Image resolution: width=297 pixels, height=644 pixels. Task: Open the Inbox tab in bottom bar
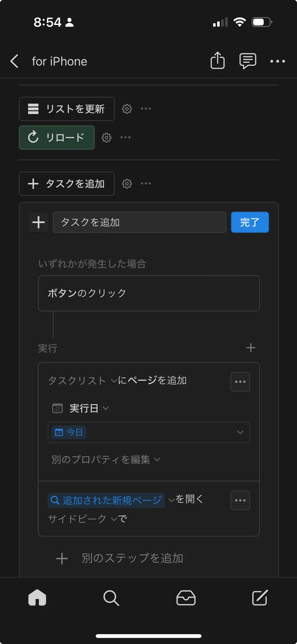click(x=186, y=598)
